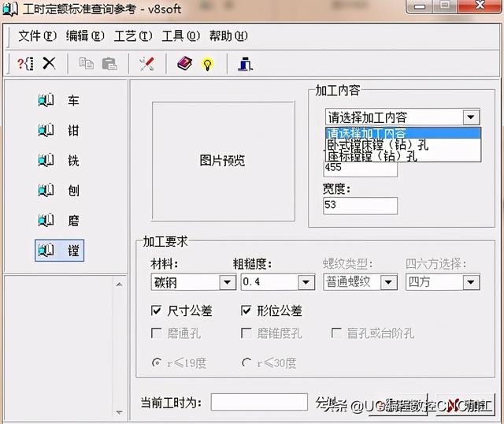Select the 车 process label
Screen dimensions: 504x424
pyautogui.click(x=73, y=101)
